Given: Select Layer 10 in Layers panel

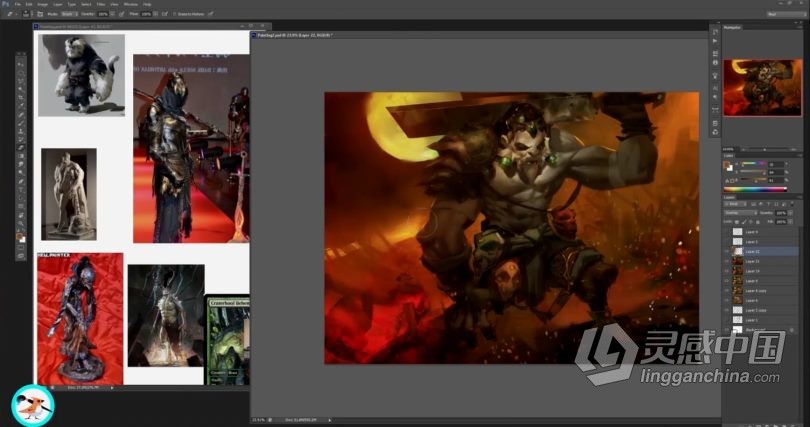Looking at the screenshot, I should click(x=762, y=271).
